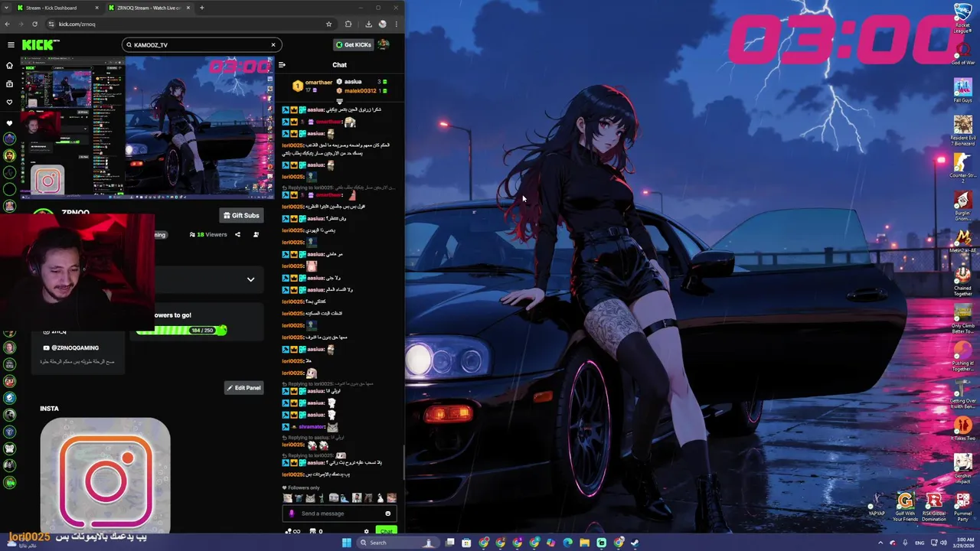This screenshot has height=551, width=980.
Task: Open a new browser tab
Action: (x=201, y=8)
